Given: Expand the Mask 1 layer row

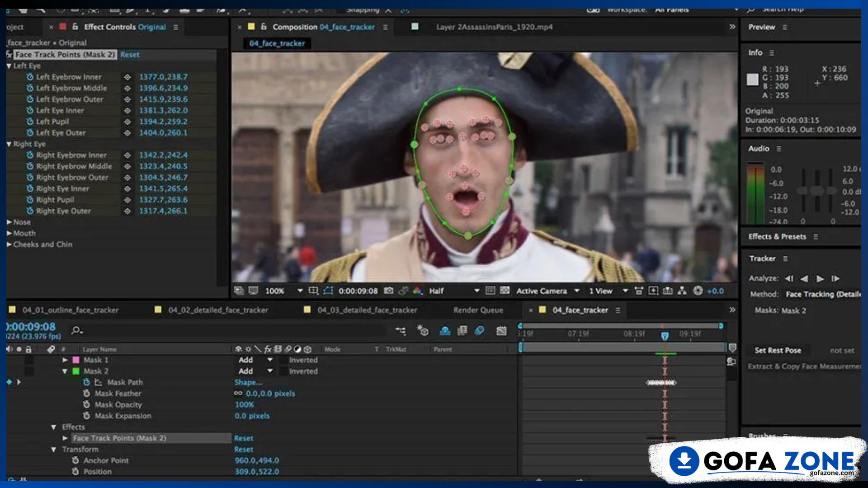Looking at the screenshot, I should [x=65, y=360].
